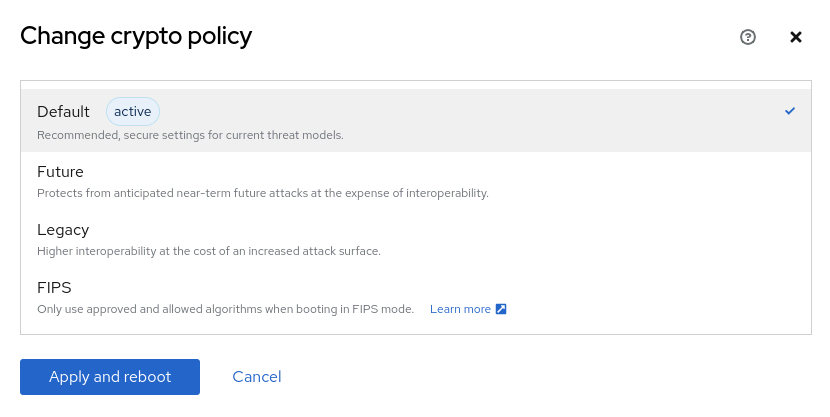Click the Change crypto policy heading
Viewport: 830px width, 417px height.
click(x=136, y=37)
